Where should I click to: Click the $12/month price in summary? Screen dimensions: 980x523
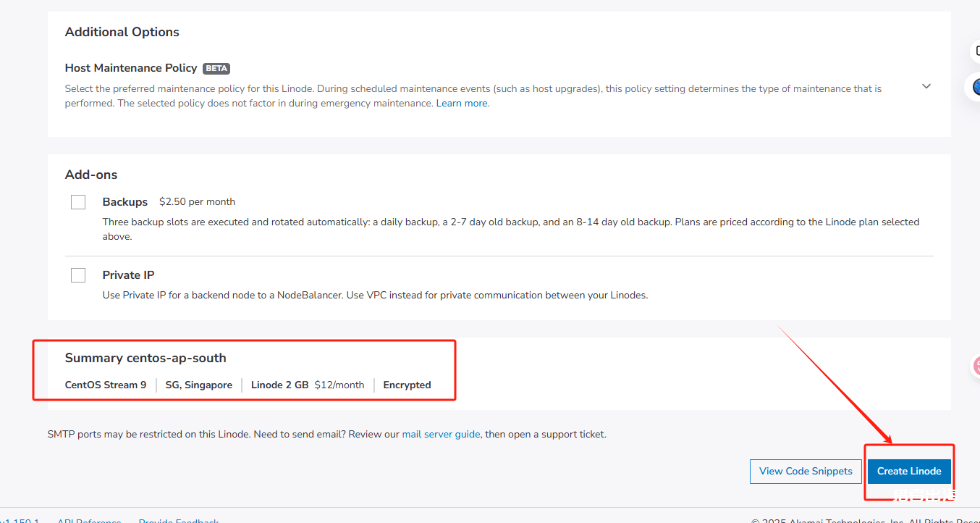click(x=339, y=385)
